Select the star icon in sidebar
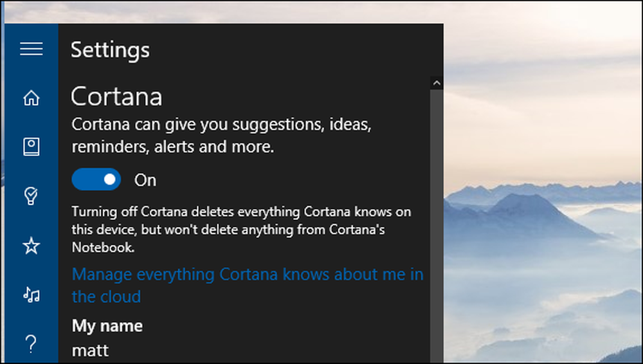 (x=31, y=246)
